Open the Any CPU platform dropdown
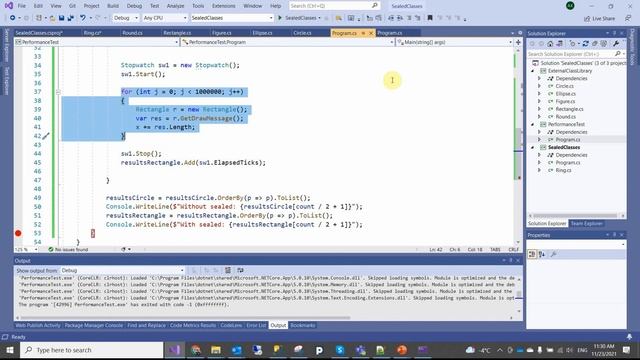Image resolution: width=640 pixels, height=360 pixels. 165,18
